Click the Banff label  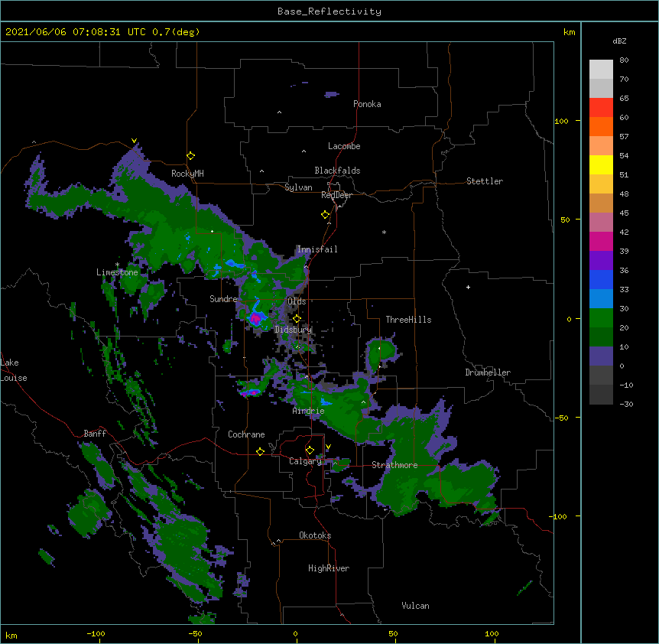pos(95,434)
